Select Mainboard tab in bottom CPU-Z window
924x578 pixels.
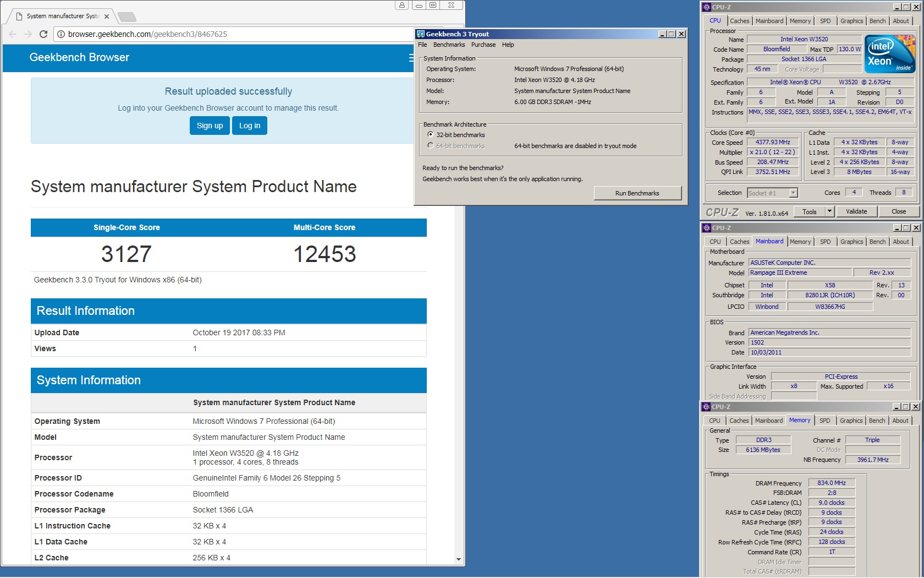[769, 421]
